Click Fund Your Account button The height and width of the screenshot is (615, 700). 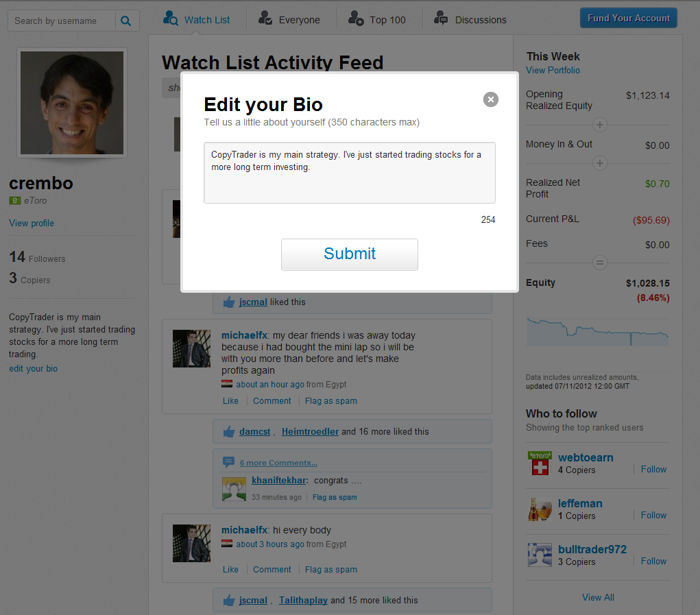629,18
